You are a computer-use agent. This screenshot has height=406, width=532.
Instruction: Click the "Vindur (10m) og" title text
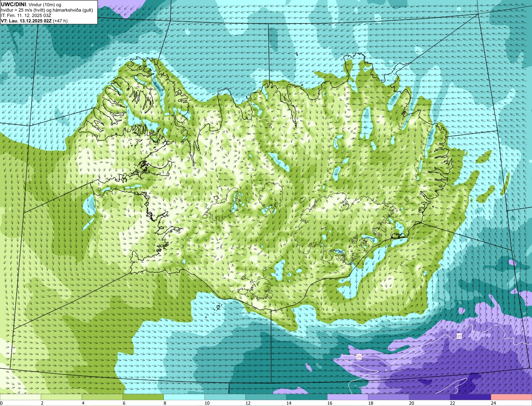click(44, 4)
